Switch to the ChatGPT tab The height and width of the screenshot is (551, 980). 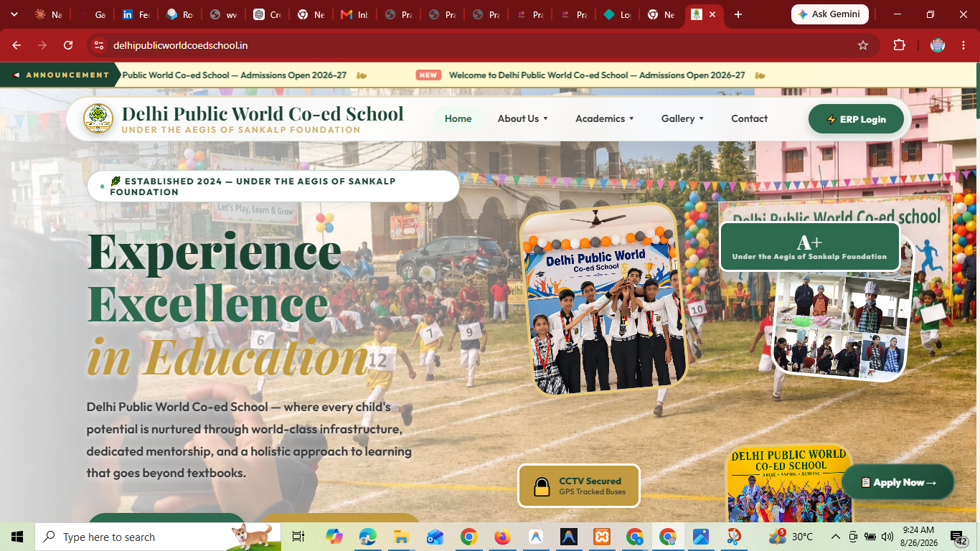267,14
